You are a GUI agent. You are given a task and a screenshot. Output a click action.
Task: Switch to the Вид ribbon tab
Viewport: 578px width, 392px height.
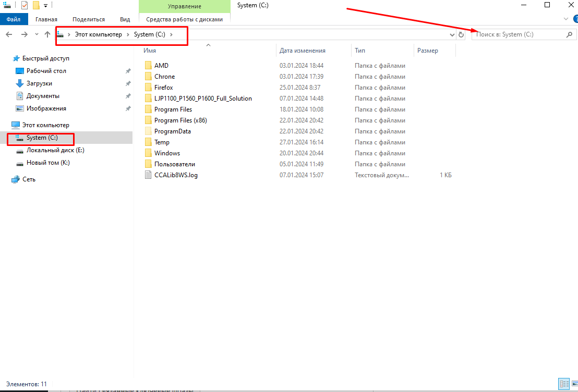(x=125, y=19)
